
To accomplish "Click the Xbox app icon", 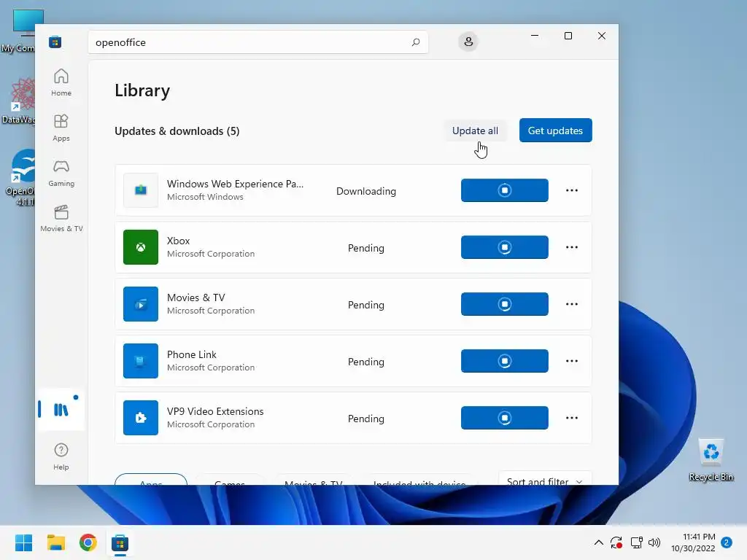I will [141, 247].
